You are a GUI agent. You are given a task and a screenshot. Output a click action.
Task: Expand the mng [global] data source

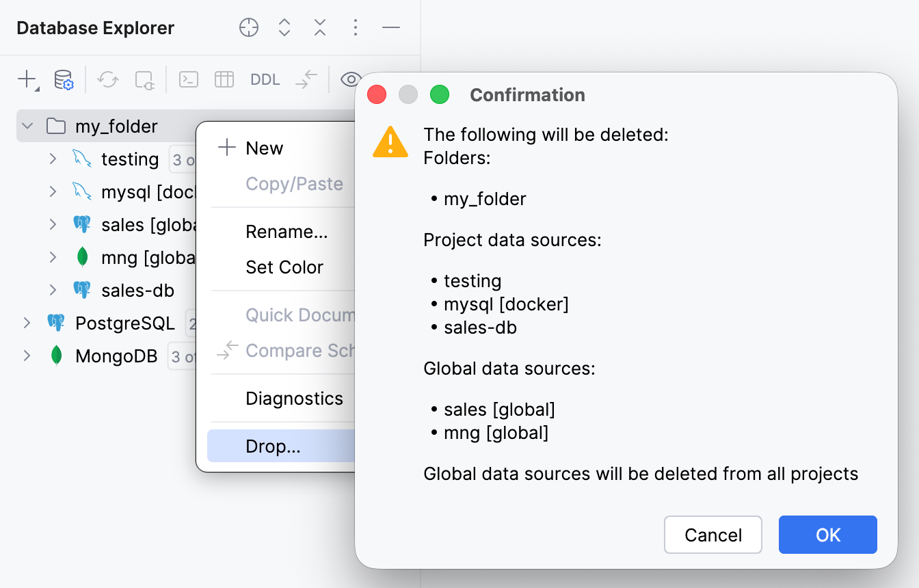click(x=53, y=258)
